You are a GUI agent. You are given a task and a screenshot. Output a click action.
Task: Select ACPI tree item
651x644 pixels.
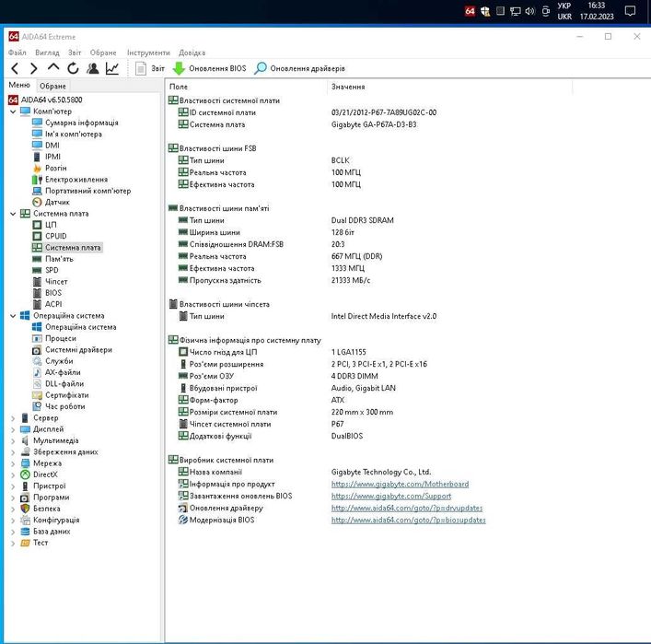(53, 304)
